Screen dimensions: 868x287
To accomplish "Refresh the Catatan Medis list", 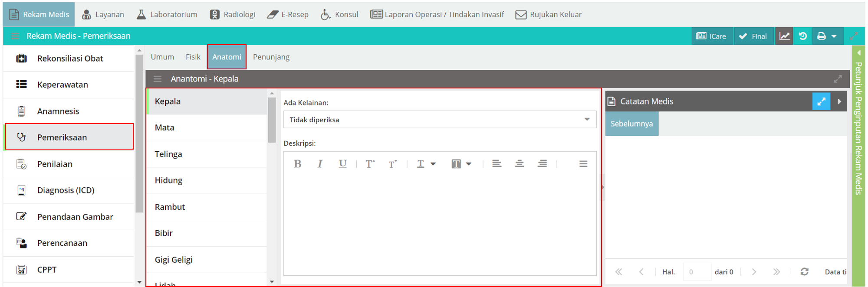I will [x=804, y=272].
